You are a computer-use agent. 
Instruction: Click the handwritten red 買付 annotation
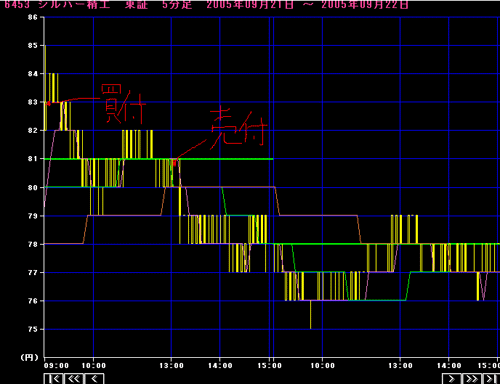[123, 104]
